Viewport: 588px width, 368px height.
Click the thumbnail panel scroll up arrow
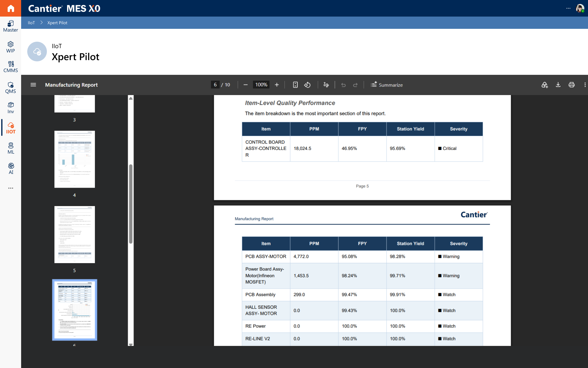coord(131,98)
